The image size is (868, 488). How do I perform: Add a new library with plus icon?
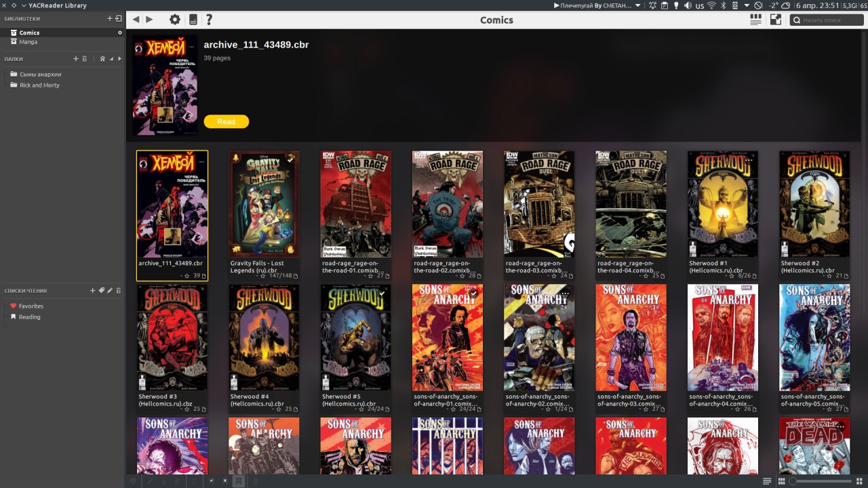coord(110,18)
